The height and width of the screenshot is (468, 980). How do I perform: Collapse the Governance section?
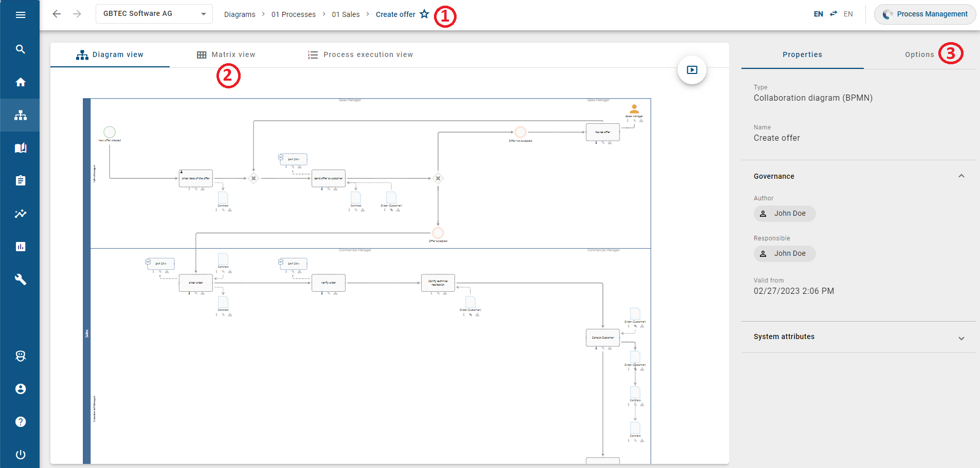[961, 176]
